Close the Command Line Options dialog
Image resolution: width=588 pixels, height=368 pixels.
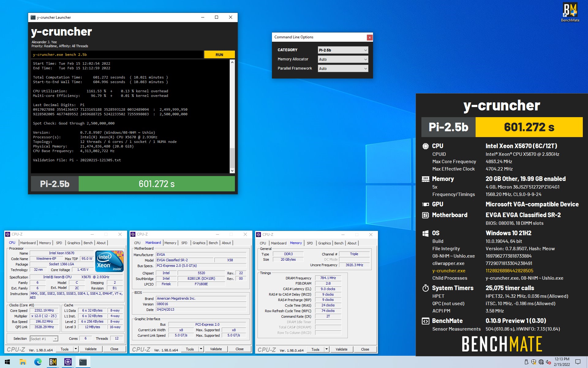tap(370, 37)
